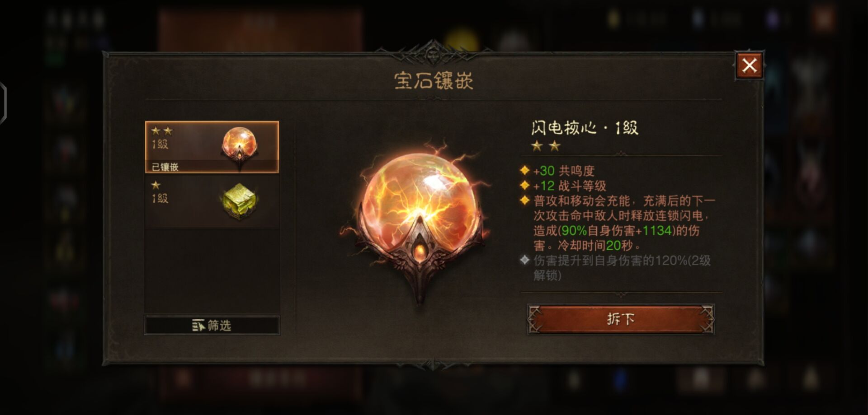
Task: Click the hexagon tab at left screen edge
Action: [3, 103]
